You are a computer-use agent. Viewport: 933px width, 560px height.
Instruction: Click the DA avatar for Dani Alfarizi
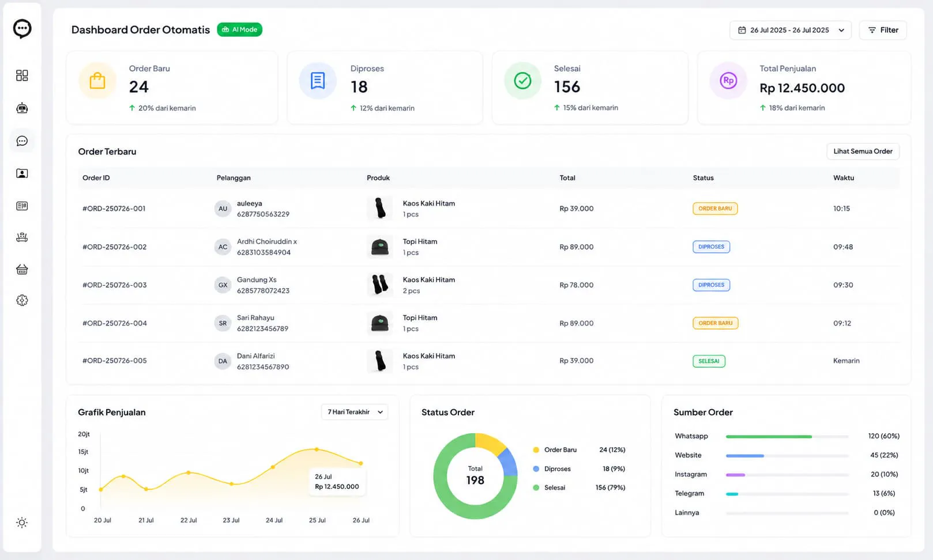(223, 361)
